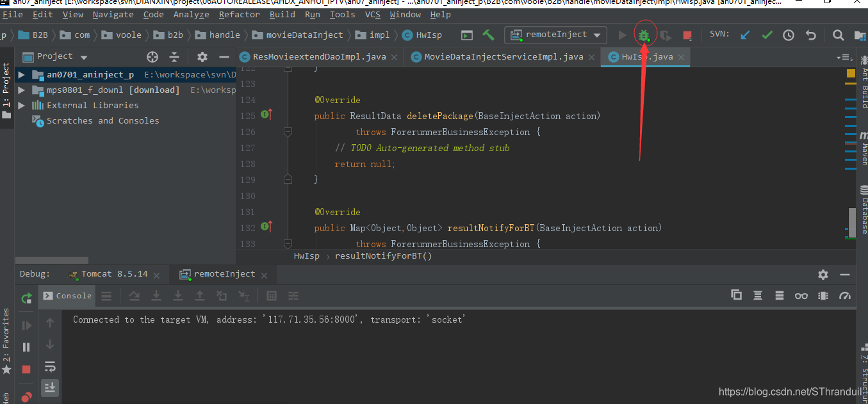
Task: Click View Breakpoints red circles icon
Action: [26, 397]
